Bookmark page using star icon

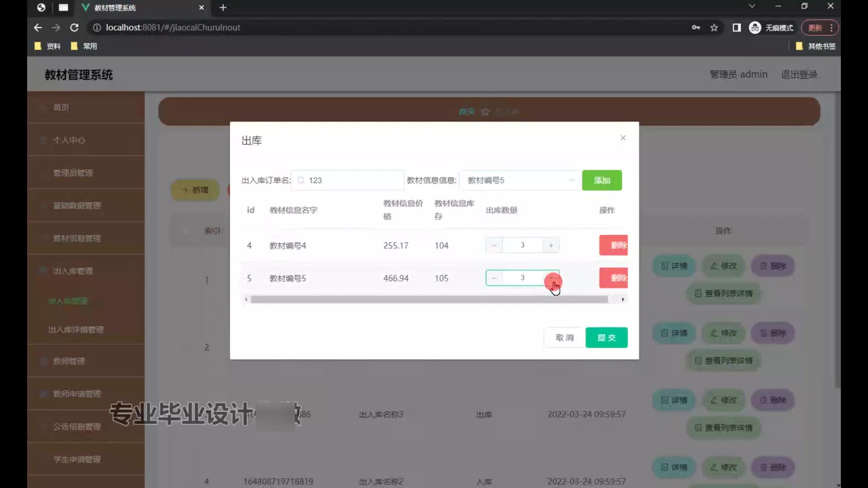point(714,28)
